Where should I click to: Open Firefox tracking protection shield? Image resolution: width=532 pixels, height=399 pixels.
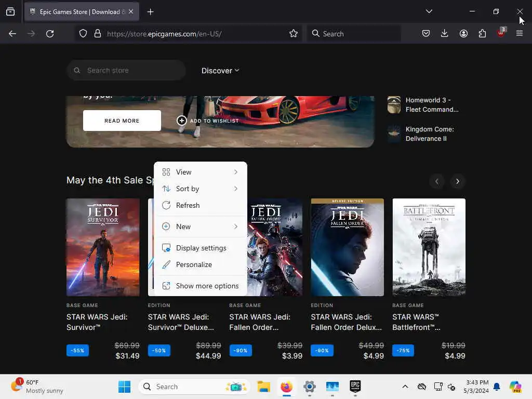(x=83, y=34)
